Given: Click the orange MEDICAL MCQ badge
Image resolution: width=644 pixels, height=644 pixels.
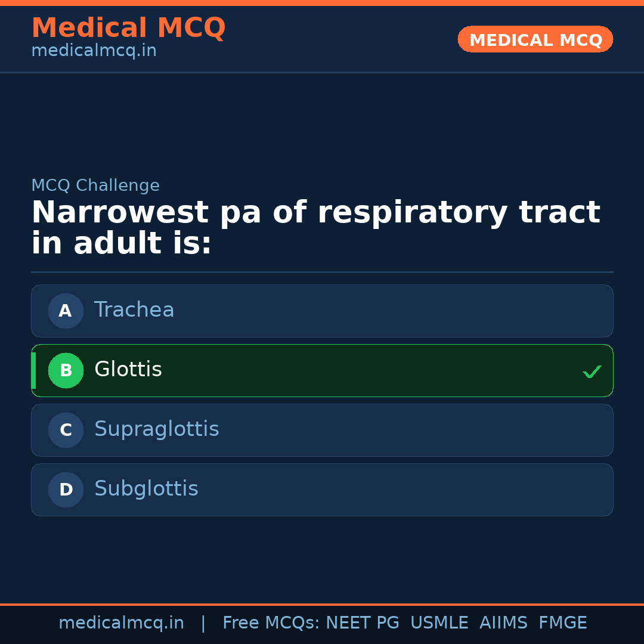Looking at the screenshot, I should click(535, 39).
